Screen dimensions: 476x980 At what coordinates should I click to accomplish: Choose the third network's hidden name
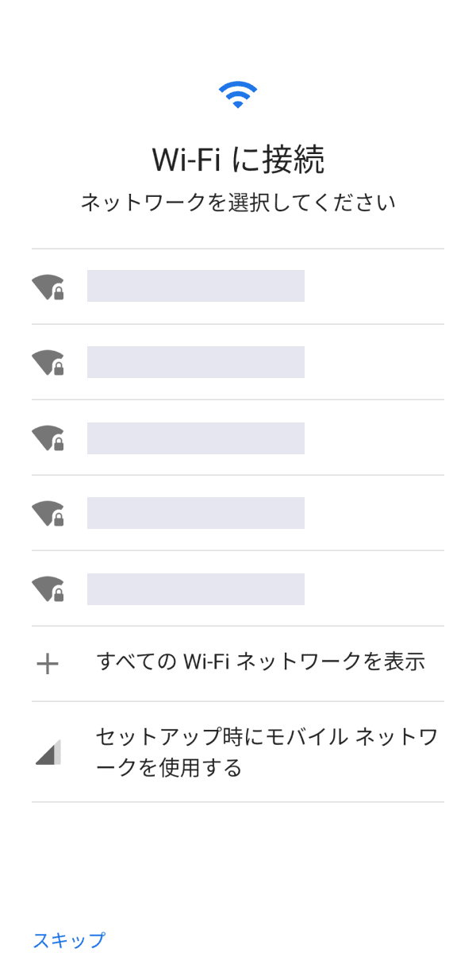[x=196, y=438]
